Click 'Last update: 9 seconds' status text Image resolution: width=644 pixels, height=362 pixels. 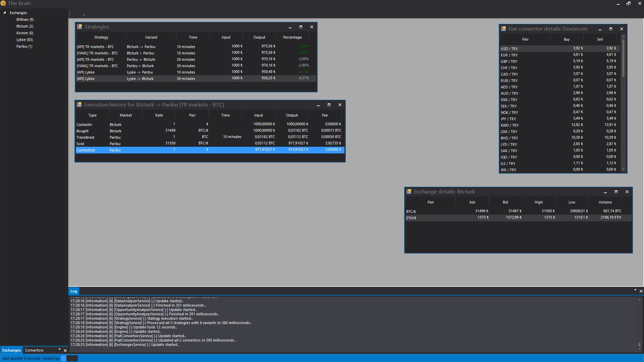pyautogui.click(x=21, y=358)
